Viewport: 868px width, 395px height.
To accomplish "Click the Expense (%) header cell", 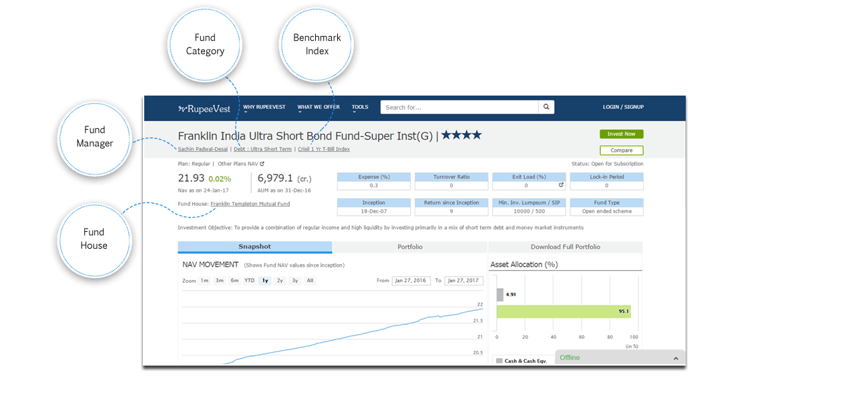I will 373,177.
